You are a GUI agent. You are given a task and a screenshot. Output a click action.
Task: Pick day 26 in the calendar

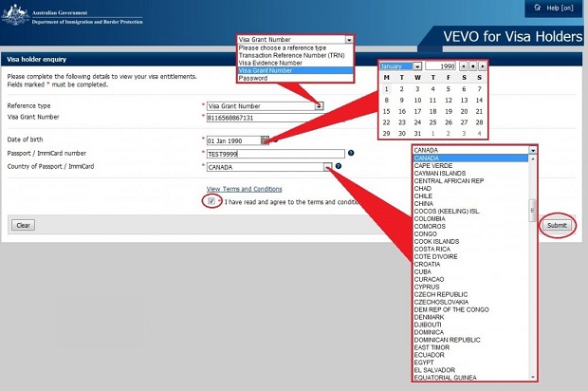coord(449,122)
